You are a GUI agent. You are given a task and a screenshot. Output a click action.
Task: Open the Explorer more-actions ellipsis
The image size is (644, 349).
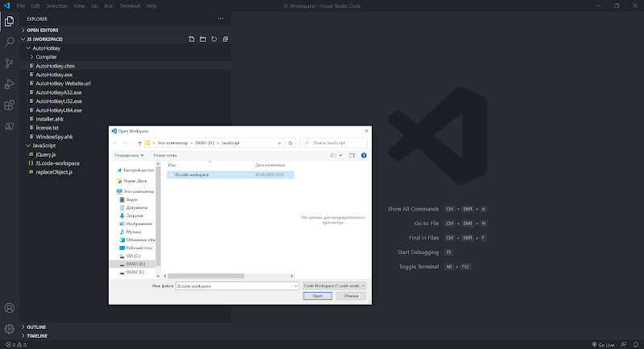[221, 18]
